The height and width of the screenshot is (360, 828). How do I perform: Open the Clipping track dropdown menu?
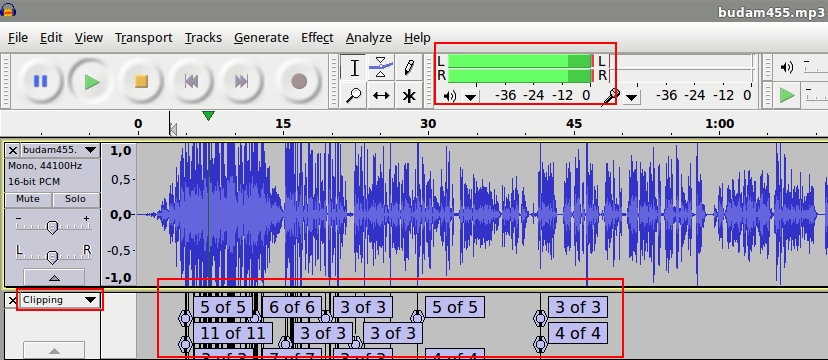pos(60,300)
